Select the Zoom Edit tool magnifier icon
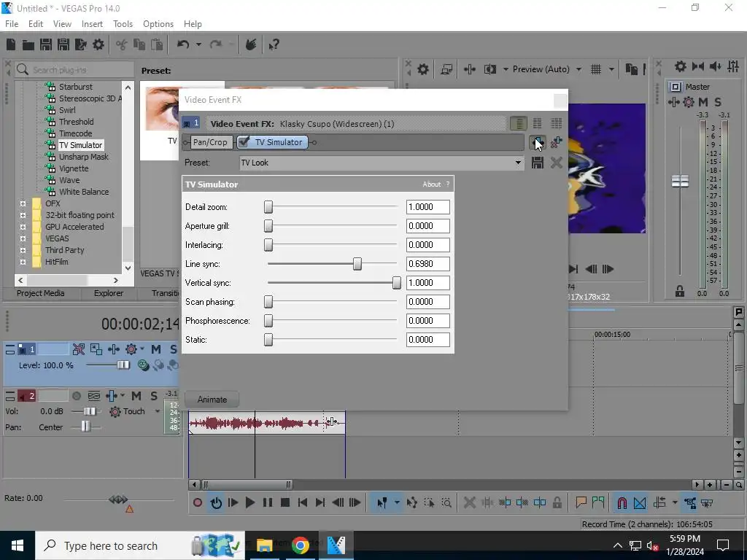The image size is (747, 560). (446, 502)
